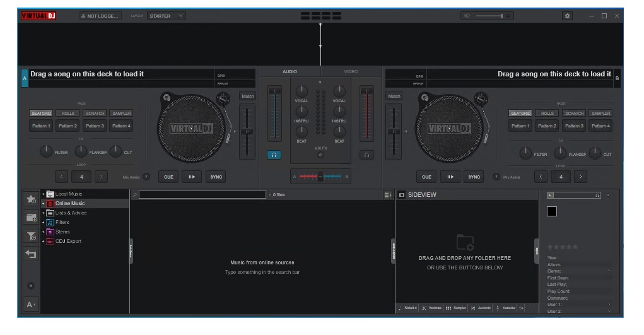Viewport: 644px width, 335px height.
Task: Select the SCRATCH pads tab on left deck
Action: click(95, 114)
